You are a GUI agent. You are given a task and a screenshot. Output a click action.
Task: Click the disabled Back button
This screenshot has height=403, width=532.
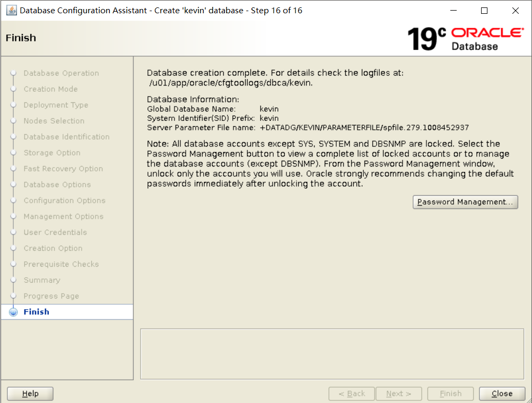click(352, 393)
